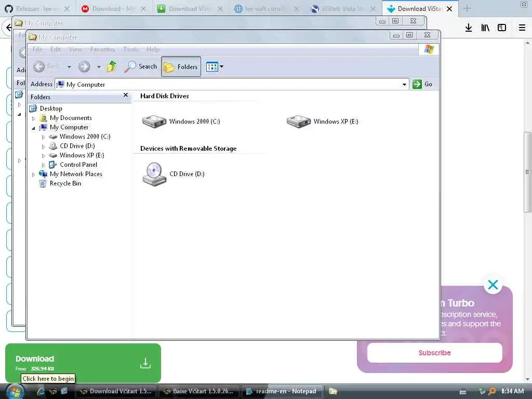Select My Computer in folder tree
The height and width of the screenshot is (399, 532).
pos(69,127)
